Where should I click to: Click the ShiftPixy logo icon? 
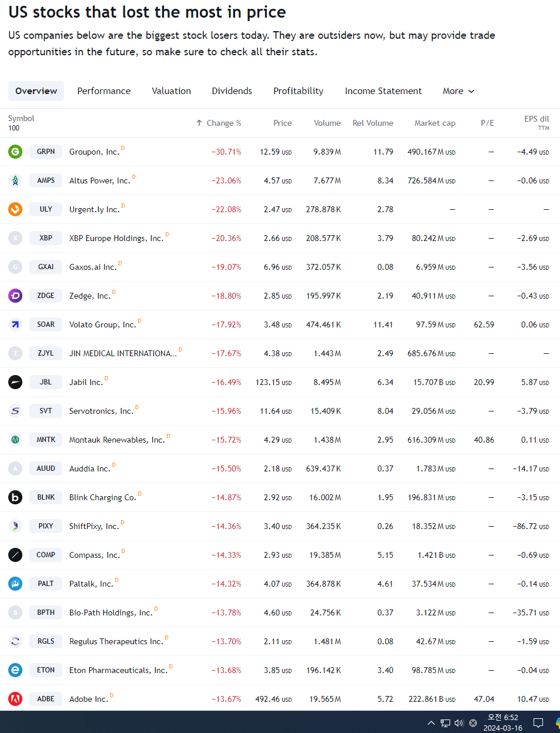coord(15,526)
